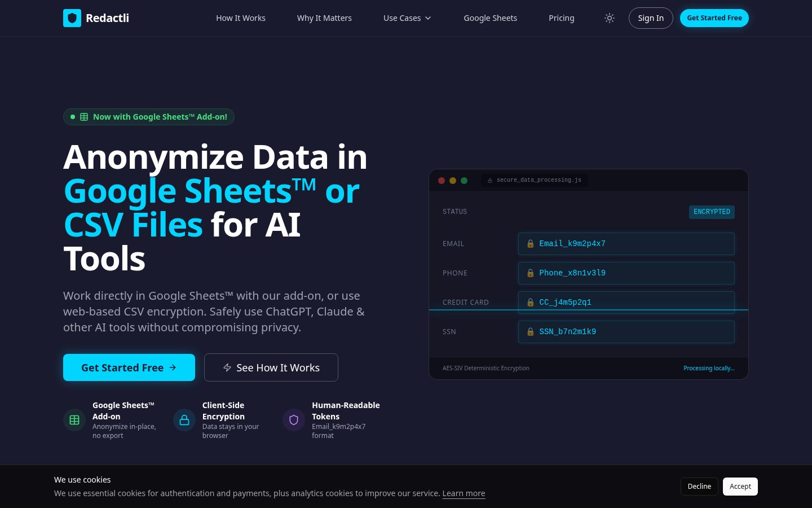Click the We use cookies heading

[x=82, y=480]
